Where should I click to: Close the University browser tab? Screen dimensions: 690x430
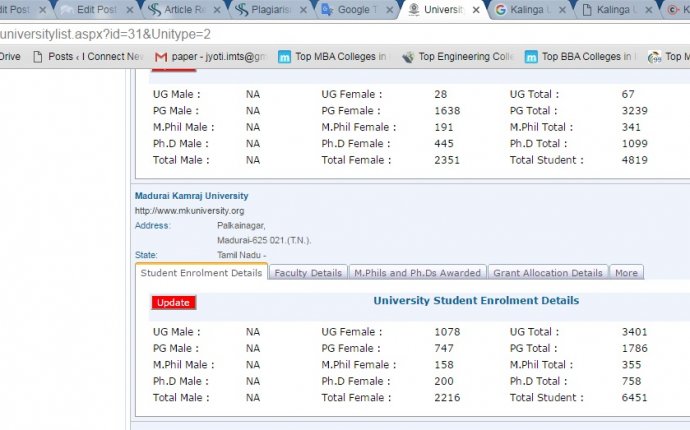pyautogui.click(x=476, y=10)
